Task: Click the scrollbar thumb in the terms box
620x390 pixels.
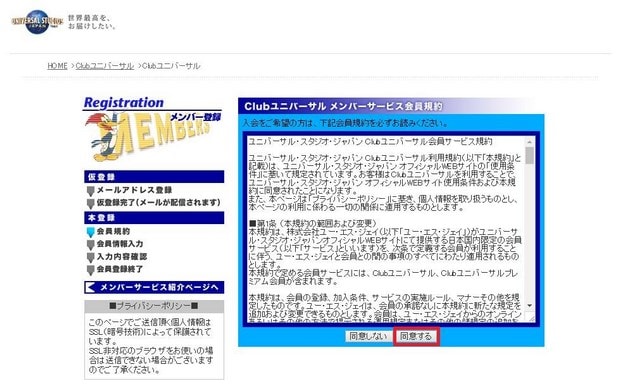Action: point(529,155)
